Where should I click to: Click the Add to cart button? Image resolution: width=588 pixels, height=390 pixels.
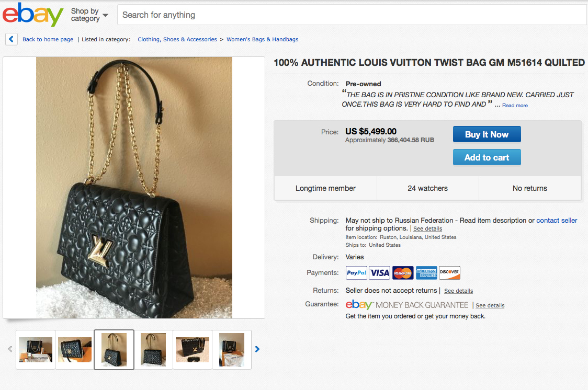[x=487, y=157]
